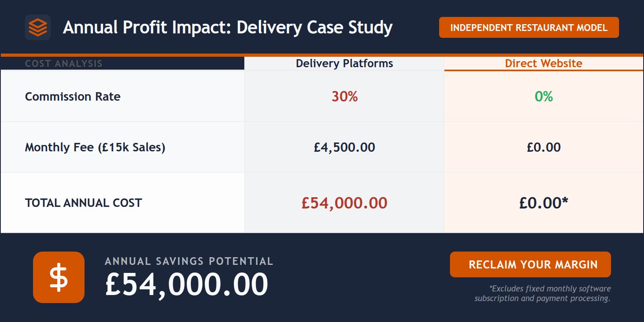Expand the Monthly Fee row details
This screenshot has width=644, height=322.
click(x=95, y=147)
